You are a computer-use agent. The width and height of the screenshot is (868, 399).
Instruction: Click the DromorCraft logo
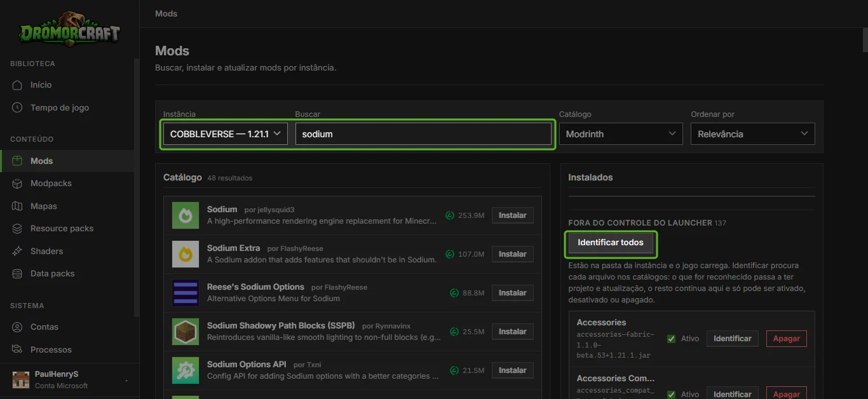pyautogui.click(x=69, y=29)
